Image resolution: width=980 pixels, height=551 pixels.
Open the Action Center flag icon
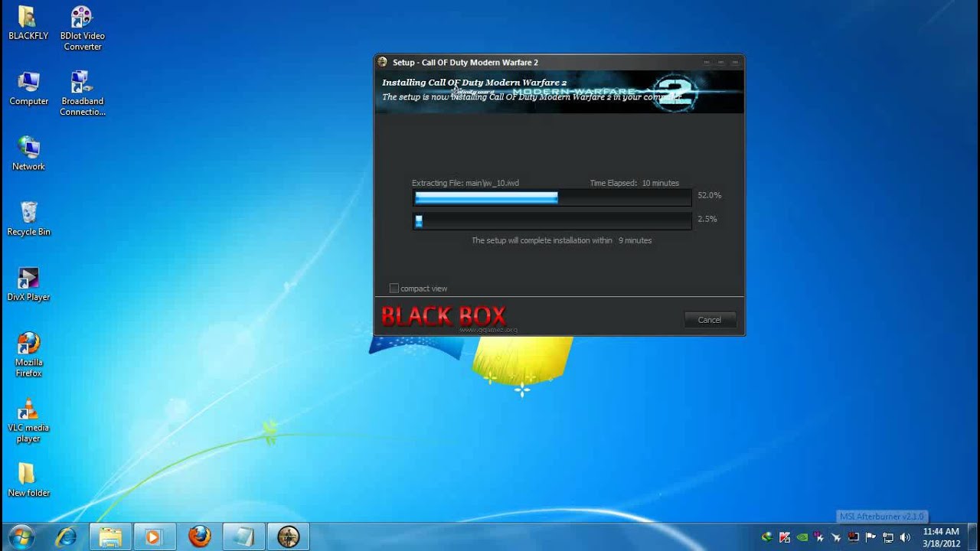point(871,537)
